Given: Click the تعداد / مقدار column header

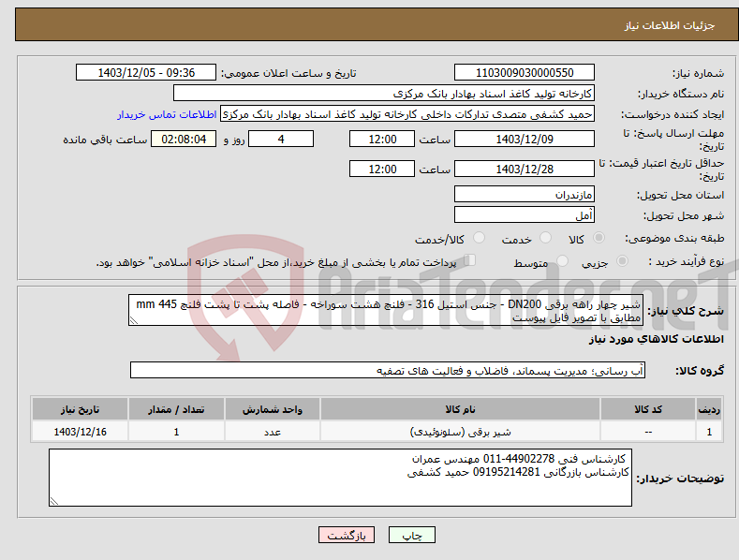Looking at the screenshot, I should point(176,409).
